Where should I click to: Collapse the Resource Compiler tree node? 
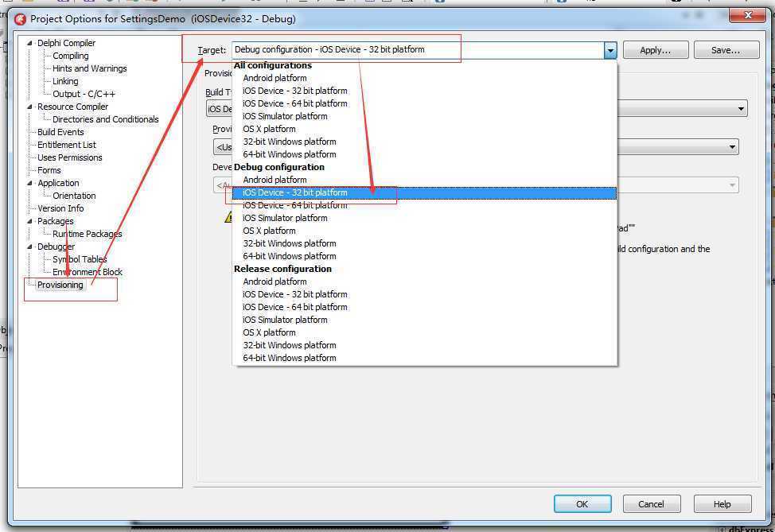point(29,107)
